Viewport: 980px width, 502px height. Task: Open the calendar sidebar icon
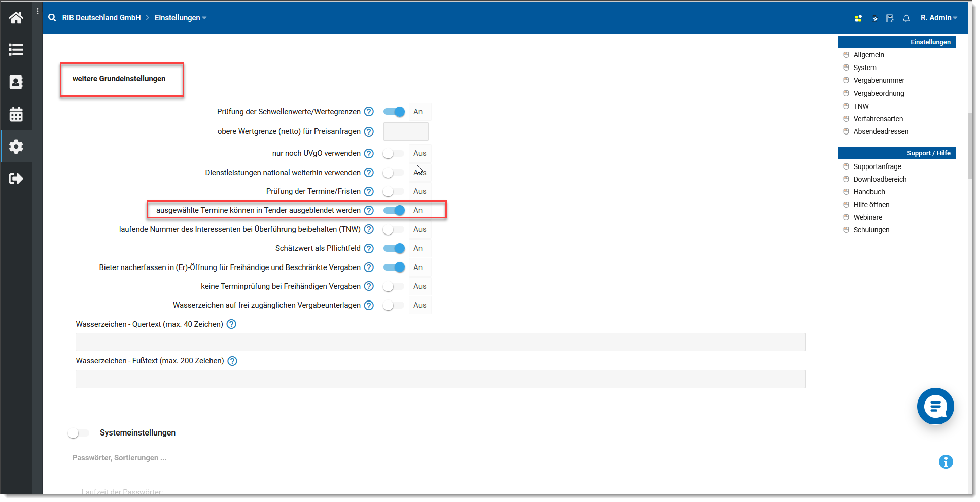16,114
